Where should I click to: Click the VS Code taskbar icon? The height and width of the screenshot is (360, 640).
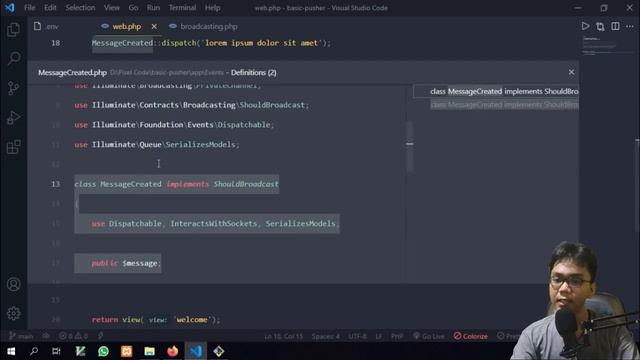pyautogui.click(x=196, y=351)
